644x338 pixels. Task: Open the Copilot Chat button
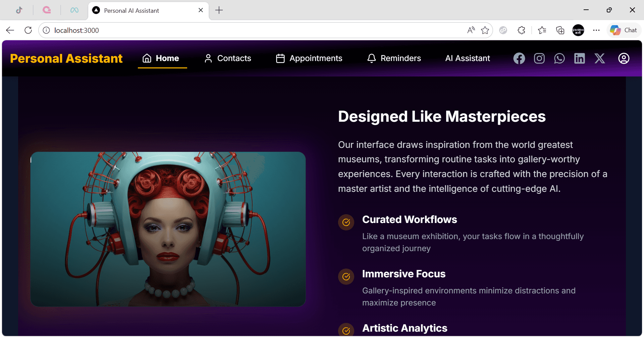(624, 30)
